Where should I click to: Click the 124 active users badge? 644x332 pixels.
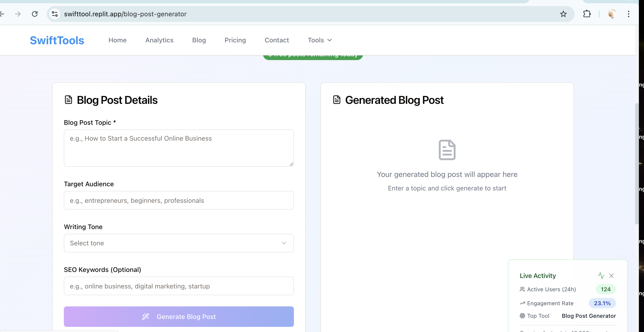pyautogui.click(x=606, y=289)
